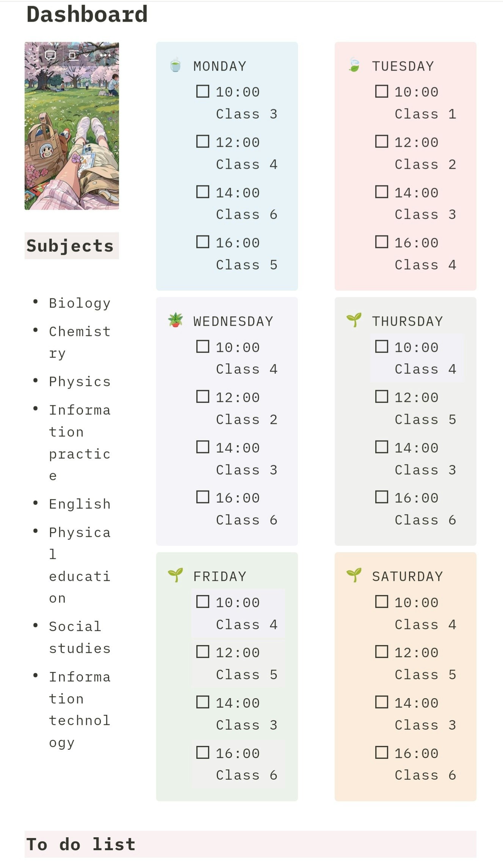The image size is (503, 868).
Task: Click the cherry blossom picnic image
Action: (x=72, y=126)
